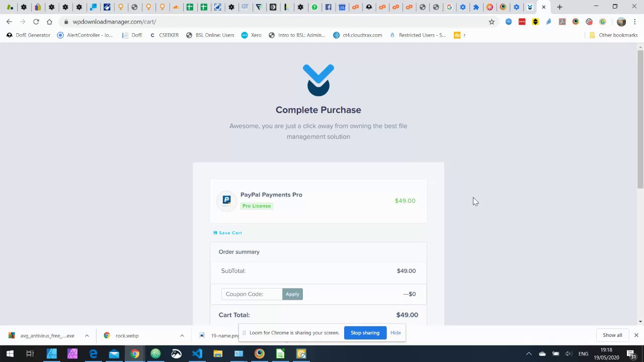Image resolution: width=644 pixels, height=362 pixels.
Task: Open the DofE Generator bookmark
Action: point(28,35)
